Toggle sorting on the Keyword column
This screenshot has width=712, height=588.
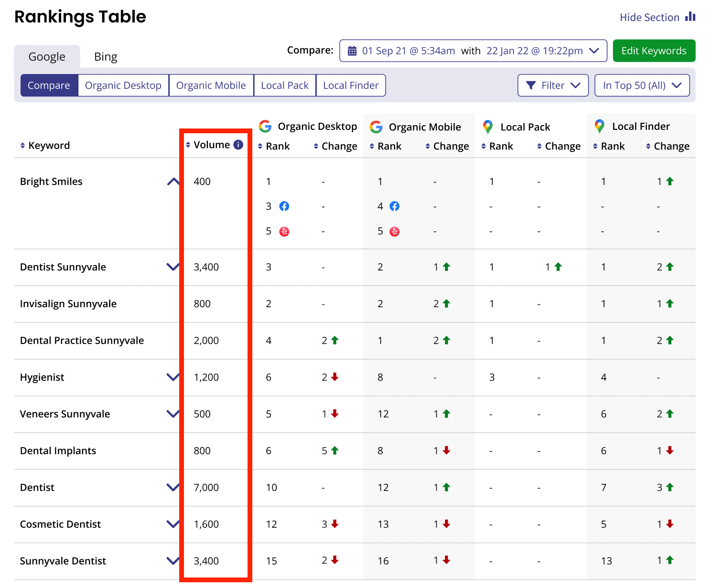22,145
